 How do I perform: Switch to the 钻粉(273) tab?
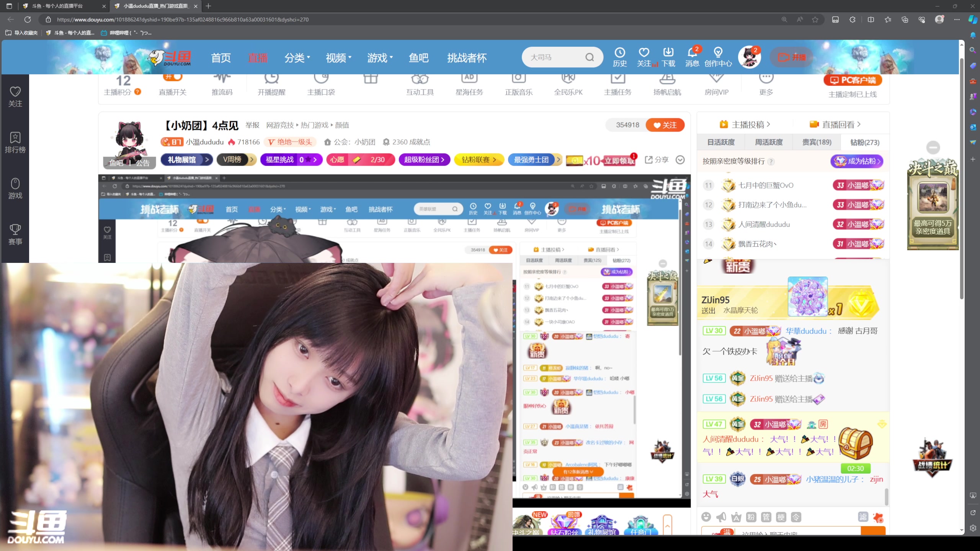pyautogui.click(x=865, y=142)
